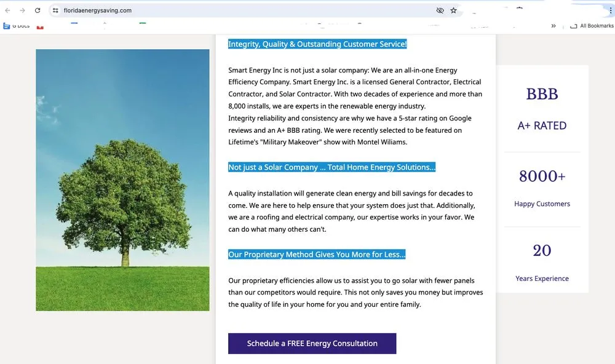This screenshot has width=615, height=364.
Task: Click the tree photo on the left
Action: (122, 181)
